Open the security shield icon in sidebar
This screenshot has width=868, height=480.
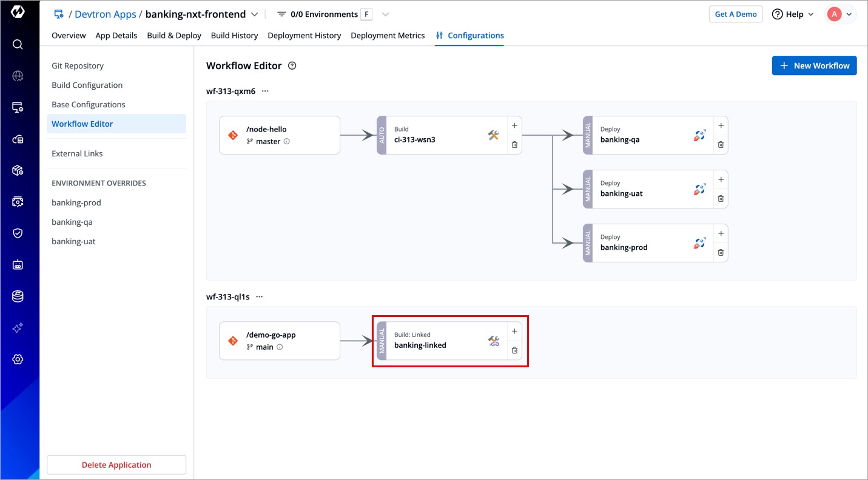18,233
